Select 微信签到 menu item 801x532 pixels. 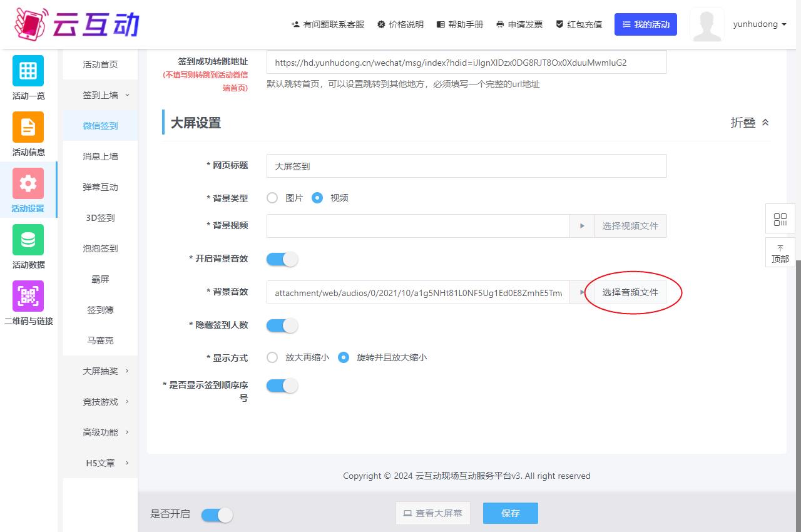tap(100, 126)
